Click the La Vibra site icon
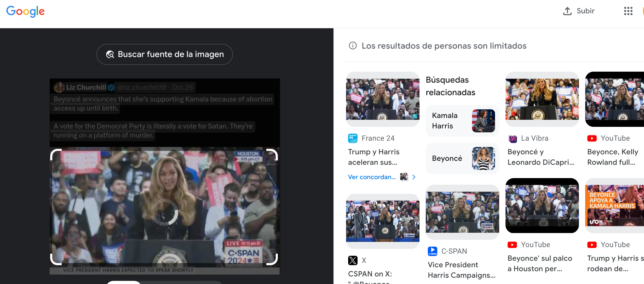Image resolution: width=644 pixels, height=284 pixels. [x=513, y=138]
